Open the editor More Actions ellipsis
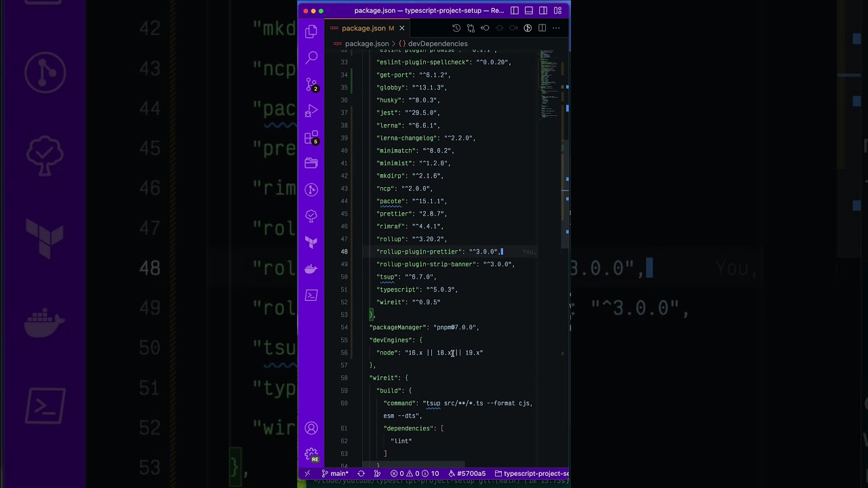The width and height of the screenshot is (868, 488). coord(556,28)
